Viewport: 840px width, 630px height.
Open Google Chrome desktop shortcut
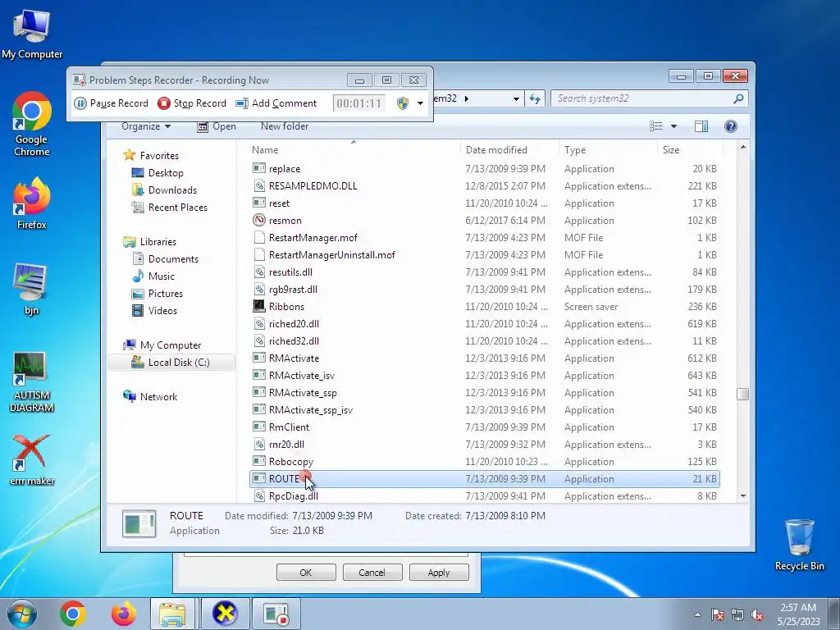point(32,125)
